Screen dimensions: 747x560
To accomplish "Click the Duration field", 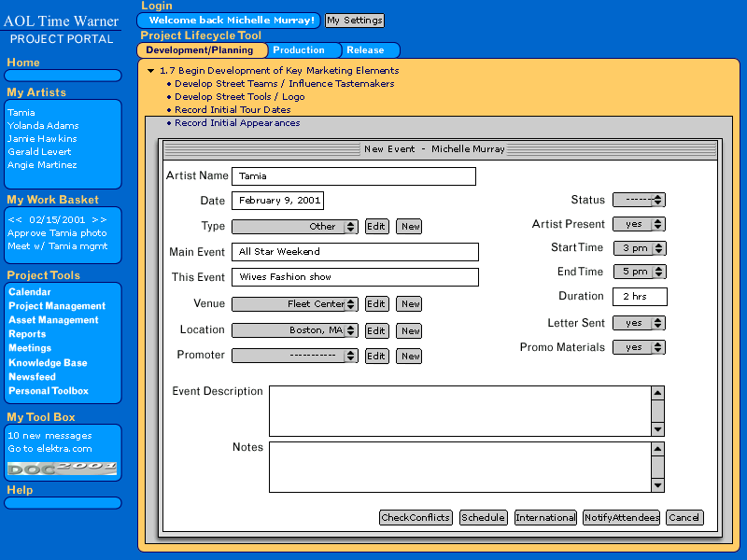I will pyautogui.click(x=640, y=297).
